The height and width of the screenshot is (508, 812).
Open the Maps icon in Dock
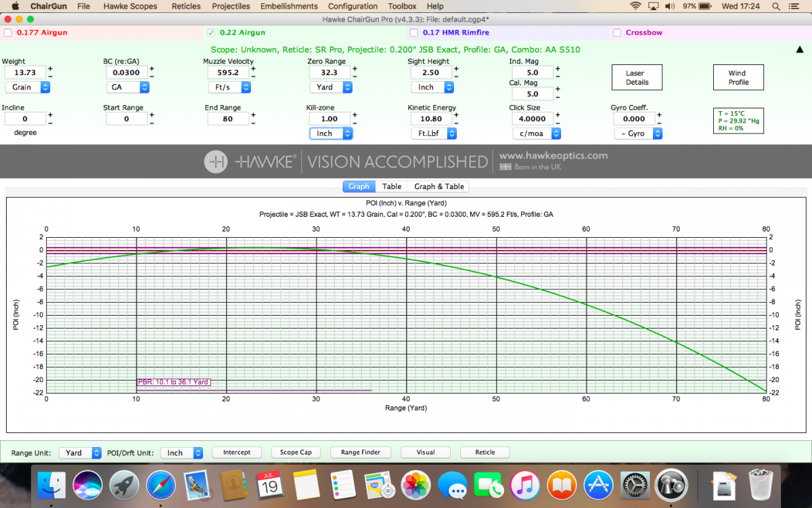click(379, 485)
